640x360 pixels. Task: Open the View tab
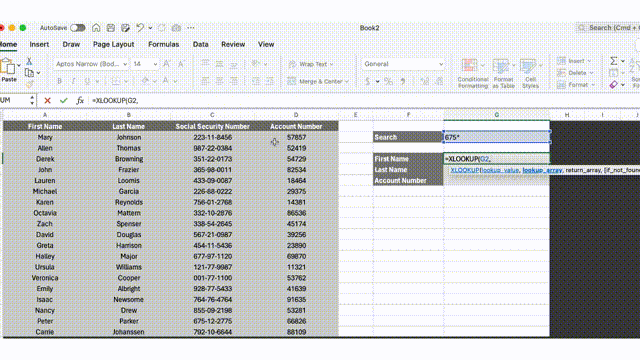pyautogui.click(x=266, y=44)
